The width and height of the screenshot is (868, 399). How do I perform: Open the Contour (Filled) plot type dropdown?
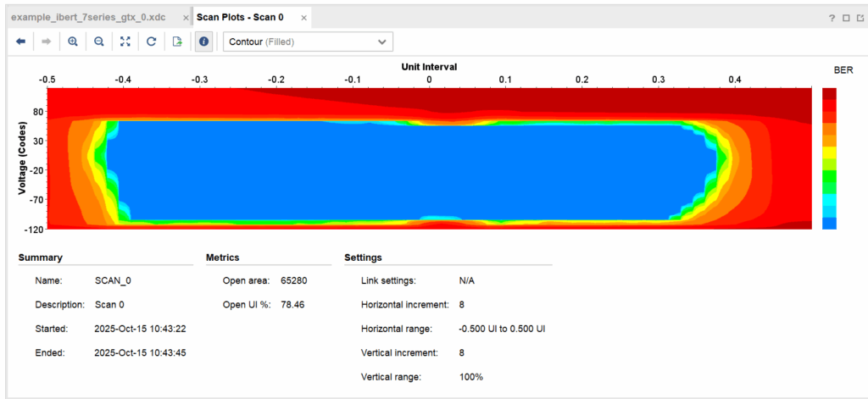click(x=308, y=42)
